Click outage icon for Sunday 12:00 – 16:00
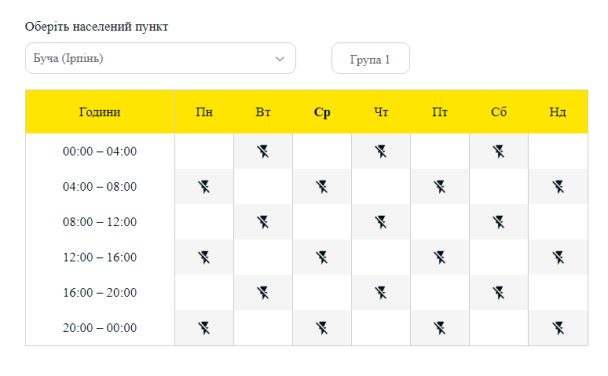This screenshot has height=376, width=608. (558, 257)
